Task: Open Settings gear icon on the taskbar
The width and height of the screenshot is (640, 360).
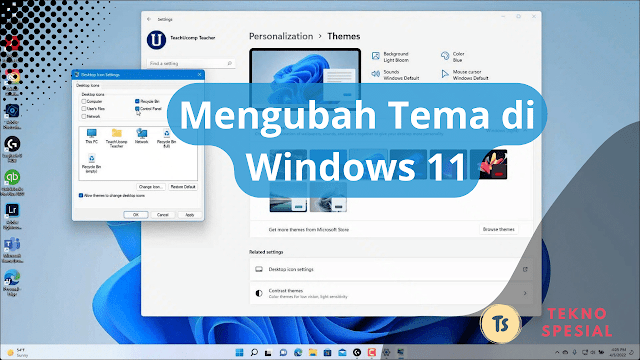Action: pos(386,352)
